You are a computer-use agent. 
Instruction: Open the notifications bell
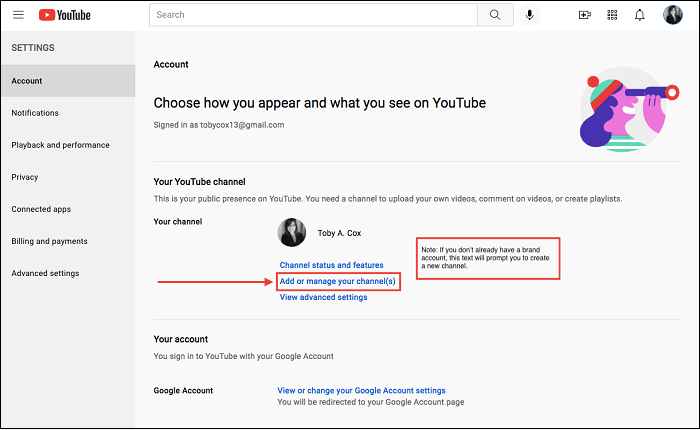640,15
